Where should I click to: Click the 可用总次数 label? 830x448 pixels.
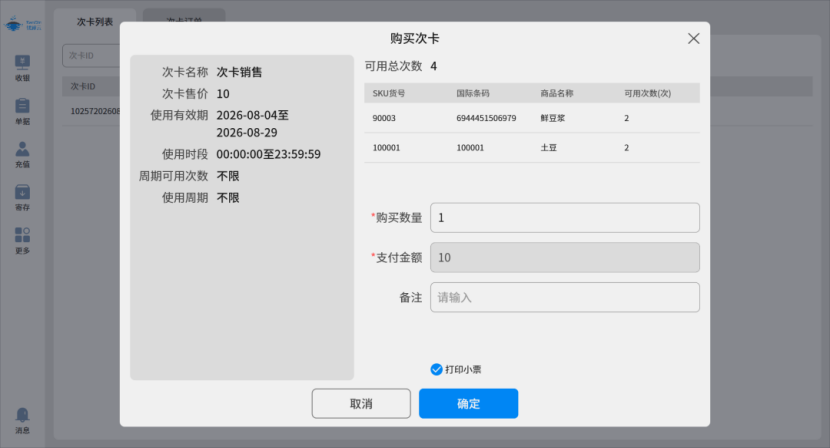393,66
